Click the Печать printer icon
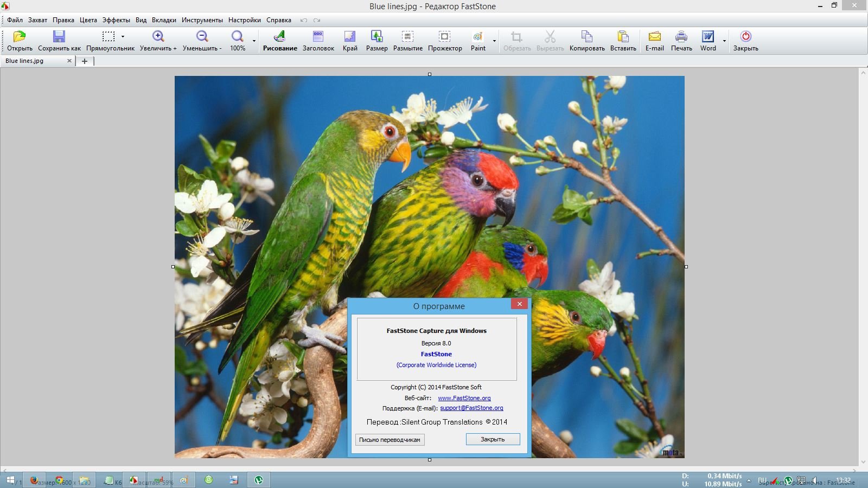 point(681,37)
